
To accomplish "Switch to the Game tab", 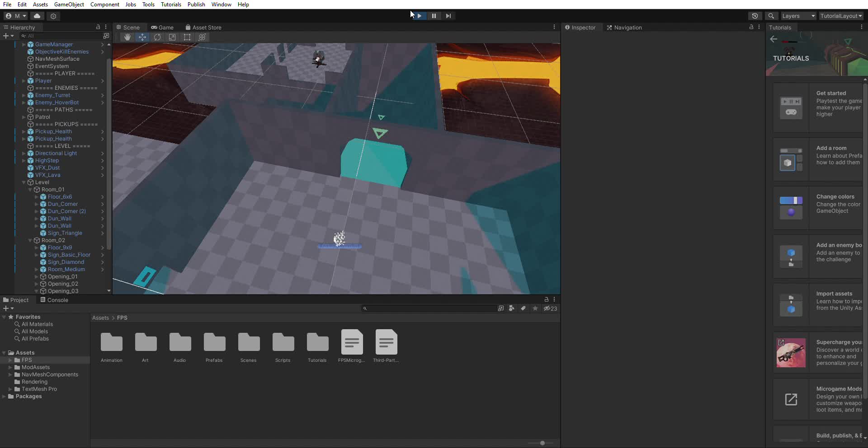I will 162,27.
